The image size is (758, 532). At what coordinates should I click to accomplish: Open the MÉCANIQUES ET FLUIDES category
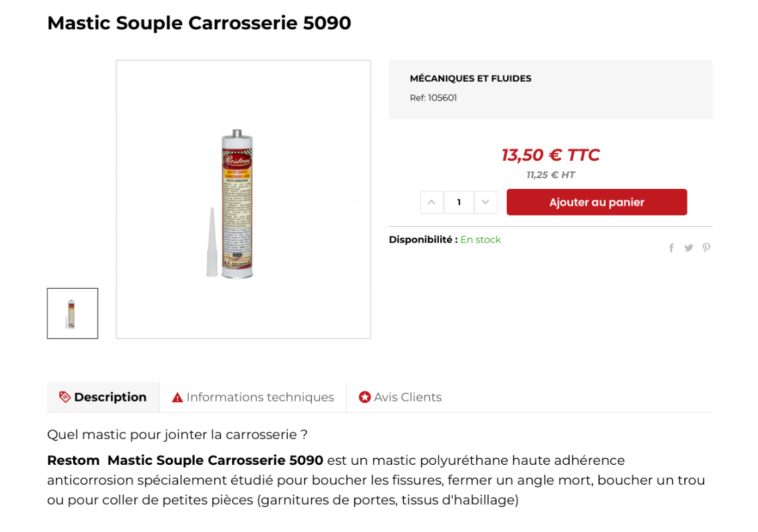470,78
